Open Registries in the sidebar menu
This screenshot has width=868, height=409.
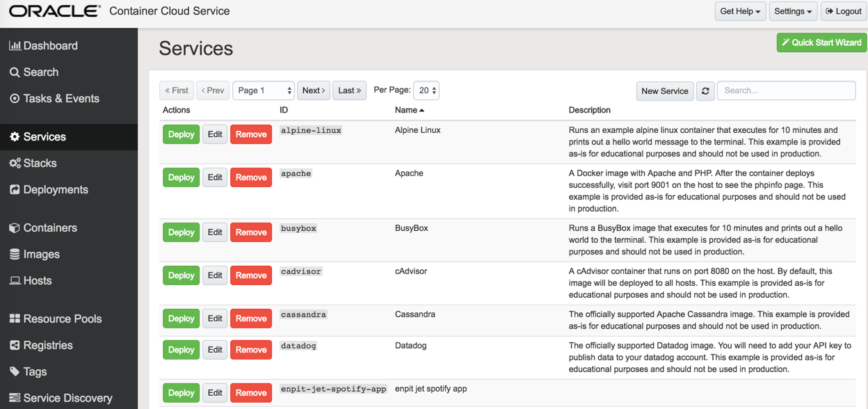48,346
